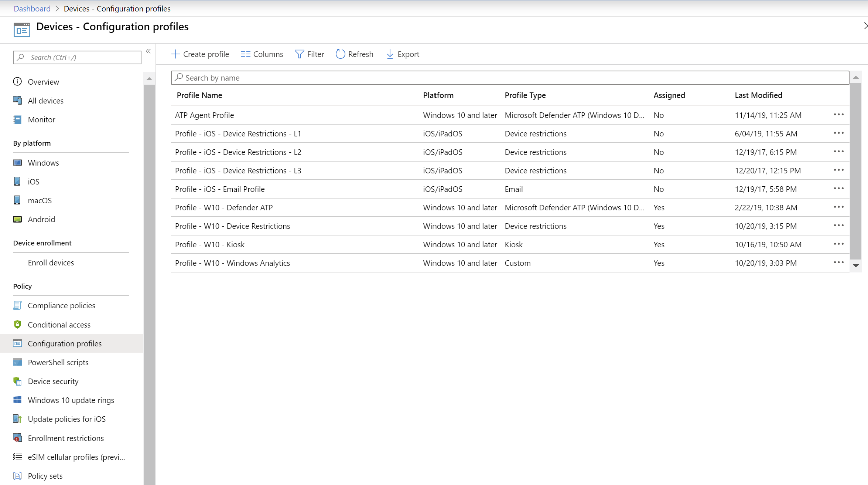Open Windows 10 update rings
The height and width of the screenshot is (485, 868).
tap(71, 400)
